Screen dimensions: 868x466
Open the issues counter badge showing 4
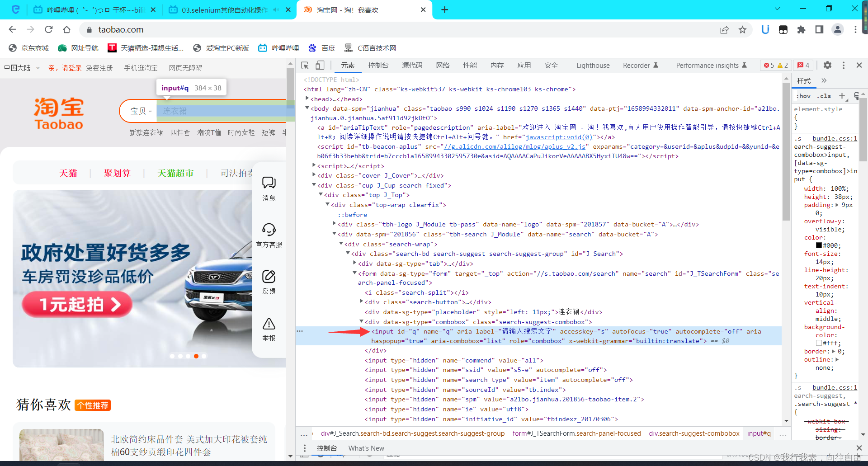pos(803,66)
